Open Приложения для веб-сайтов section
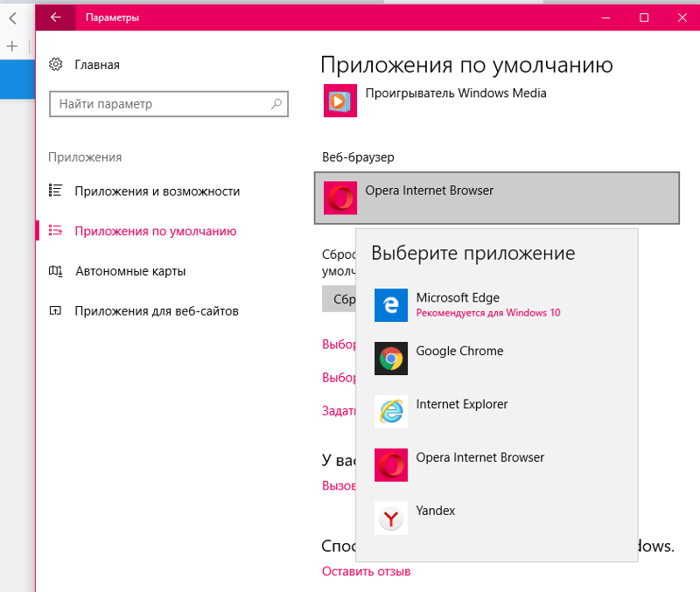This screenshot has height=592, width=700. (157, 311)
